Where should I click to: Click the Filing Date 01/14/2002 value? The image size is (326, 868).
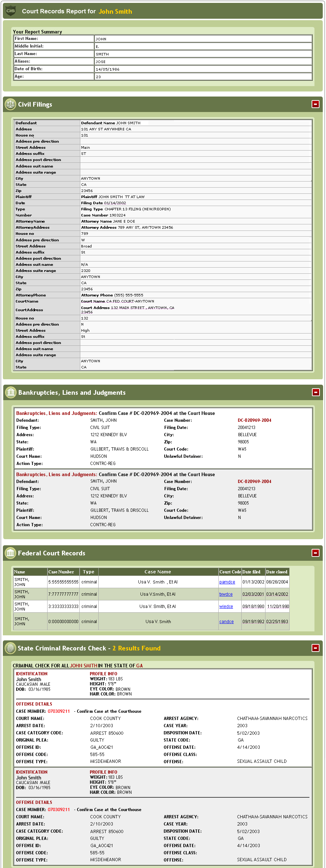tap(115, 203)
